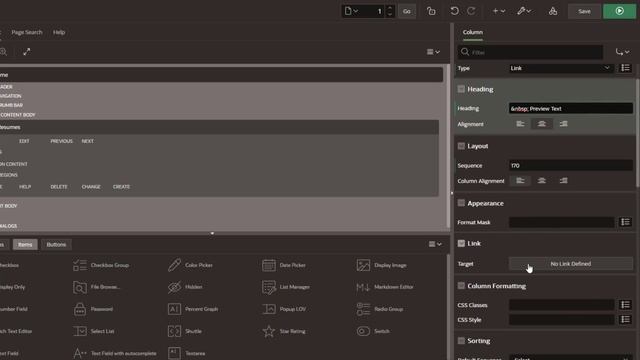Select the Buttons gallery tab
Image resolution: width=640 pixels, height=360 pixels.
click(56, 244)
